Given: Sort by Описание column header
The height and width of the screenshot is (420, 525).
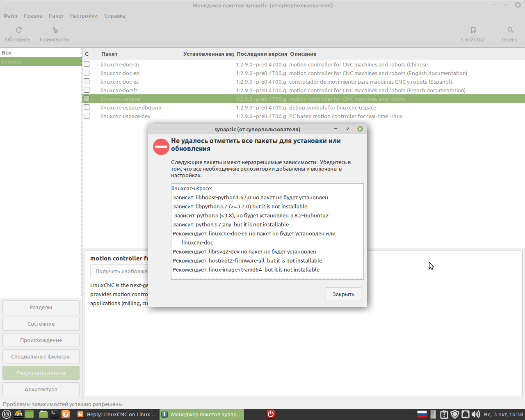Looking at the screenshot, I should click(303, 54).
